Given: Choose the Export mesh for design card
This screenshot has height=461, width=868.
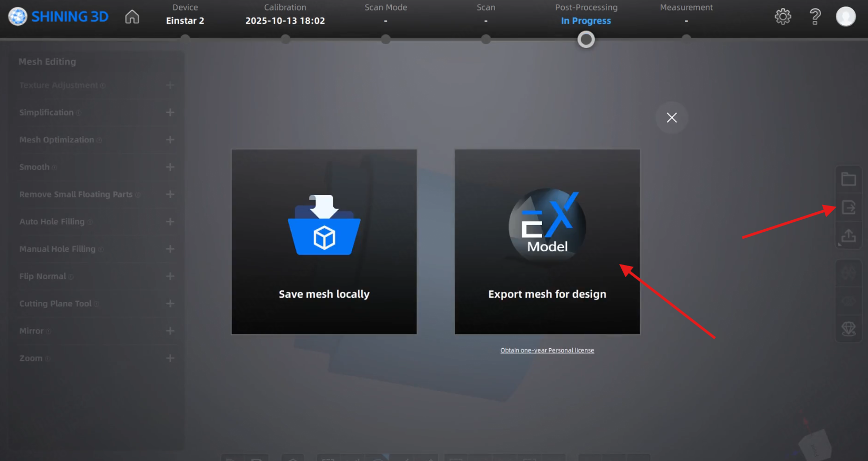Looking at the screenshot, I should point(547,241).
